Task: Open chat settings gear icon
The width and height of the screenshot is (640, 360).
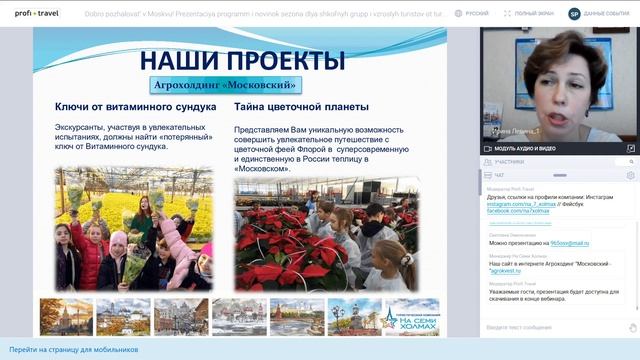Action: [x=630, y=176]
